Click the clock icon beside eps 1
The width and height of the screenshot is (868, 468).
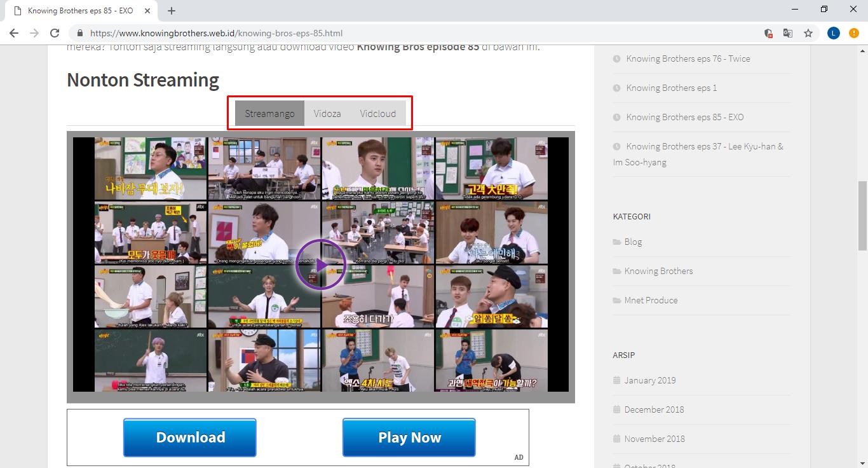point(616,88)
